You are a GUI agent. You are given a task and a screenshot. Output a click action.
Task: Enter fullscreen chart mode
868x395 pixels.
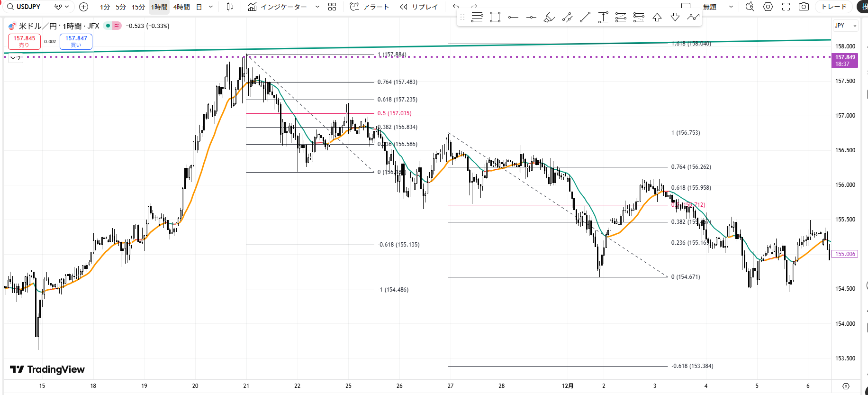[786, 7]
